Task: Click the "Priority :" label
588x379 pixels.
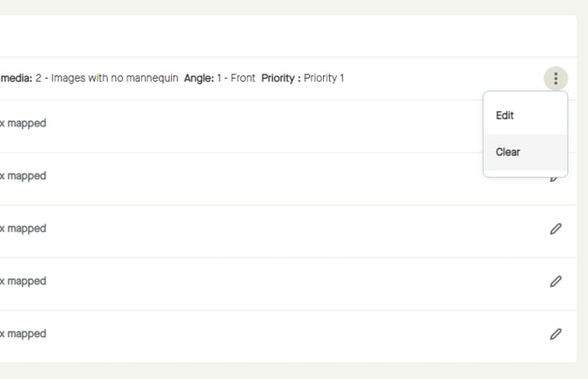Action: click(281, 78)
